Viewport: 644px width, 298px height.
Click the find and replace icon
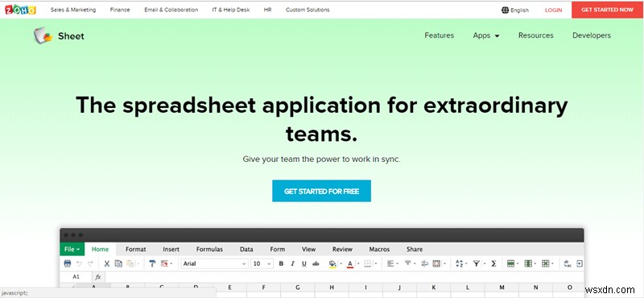point(568,263)
